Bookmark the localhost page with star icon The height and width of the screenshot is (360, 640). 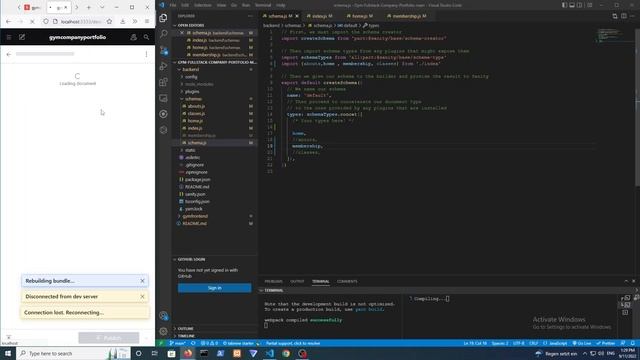click(x=109, y=21)
